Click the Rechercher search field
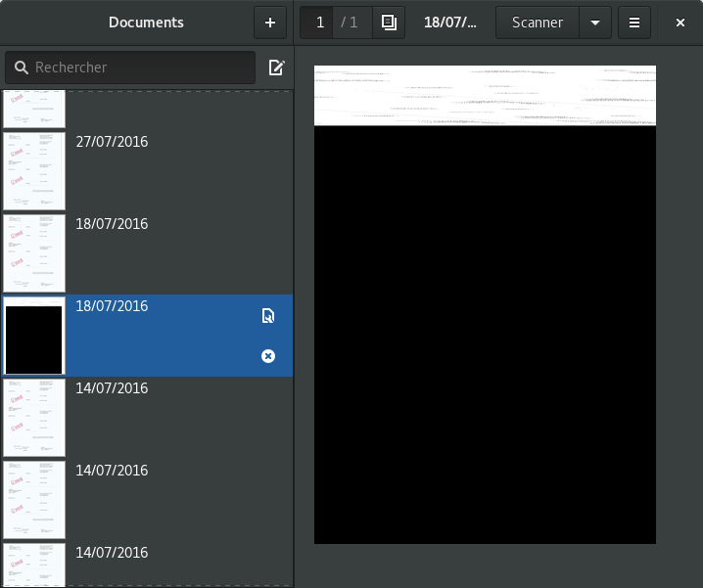The width and height of the screenshot is (703, 588). pos(130,68)
